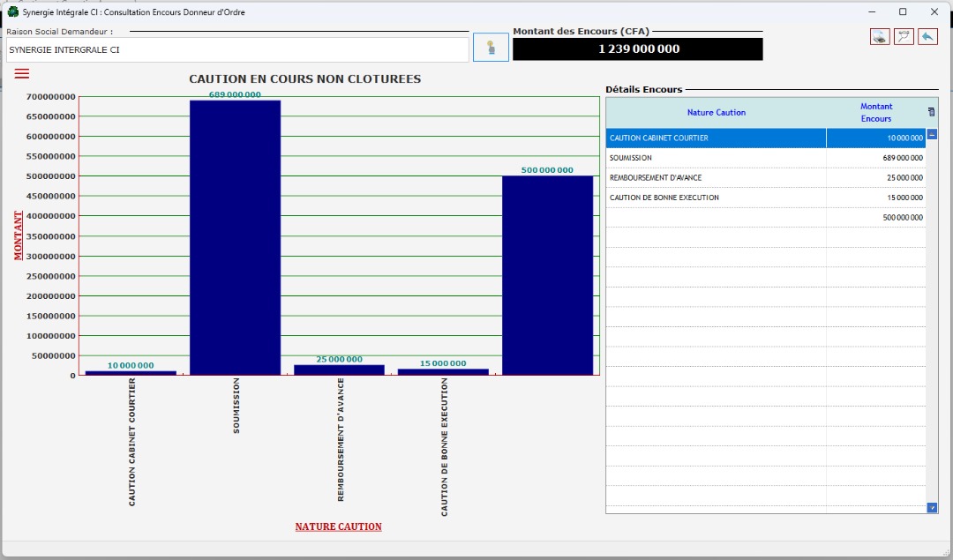953x560 pixels.
Task: Select the CAUTION DE BONNE EXECUTION row
Action: (x=716, y=198)
